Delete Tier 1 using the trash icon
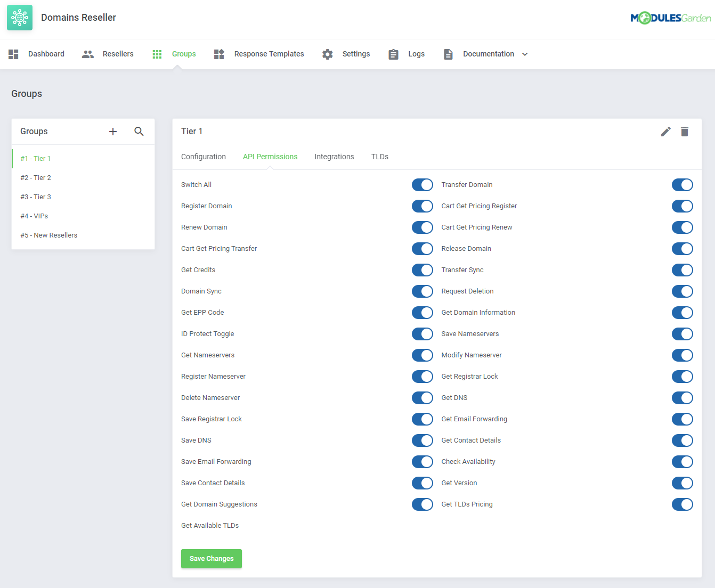This screenshot has height=588, width=715. click(x=685, y=131)
